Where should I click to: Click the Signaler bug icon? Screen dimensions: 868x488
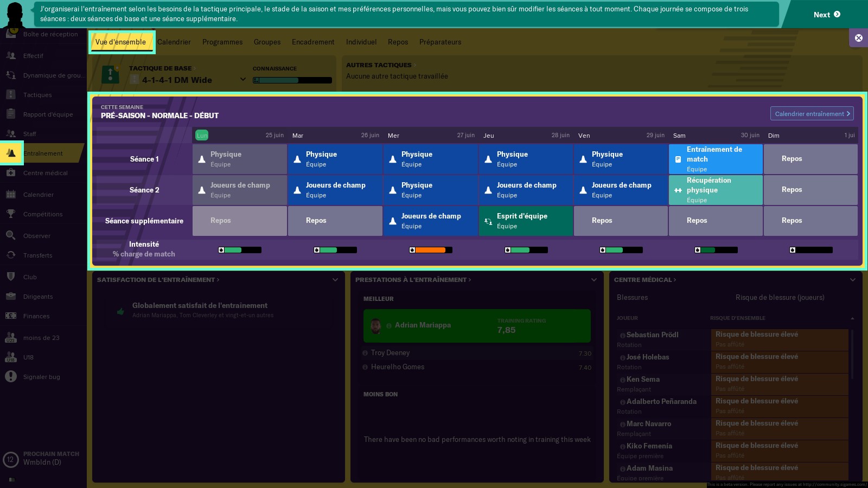point(11,377)
